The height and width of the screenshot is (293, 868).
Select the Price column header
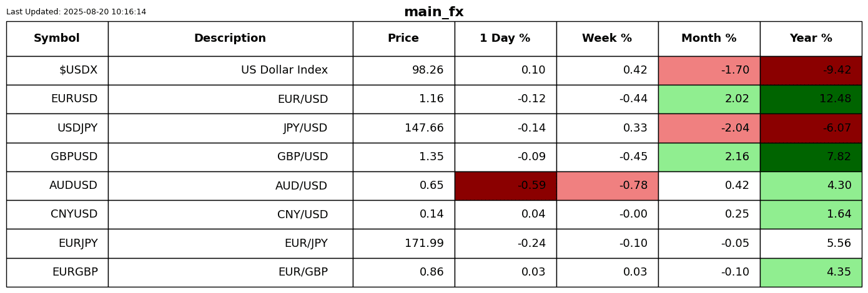(403, 39)
